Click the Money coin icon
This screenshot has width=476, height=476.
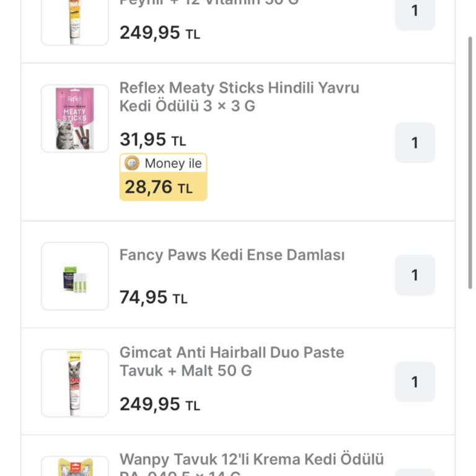click(x=132, y=164)
